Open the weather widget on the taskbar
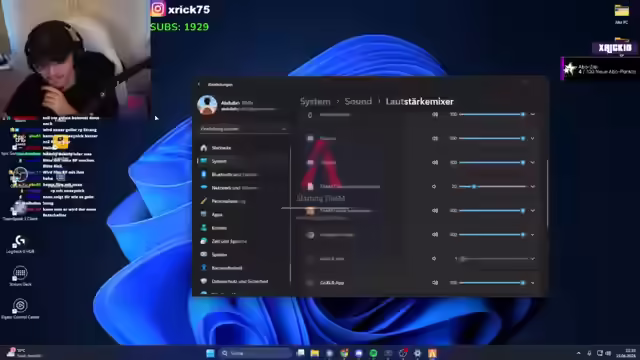 point(24,353)
